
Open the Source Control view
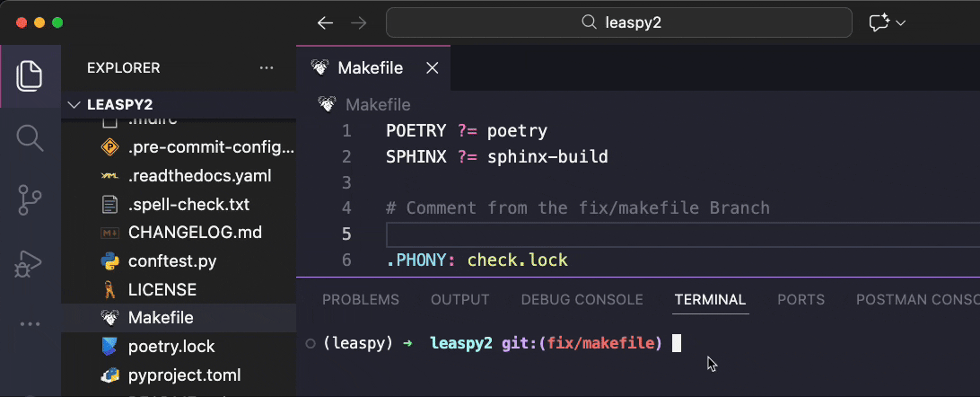tap(30, 200)
